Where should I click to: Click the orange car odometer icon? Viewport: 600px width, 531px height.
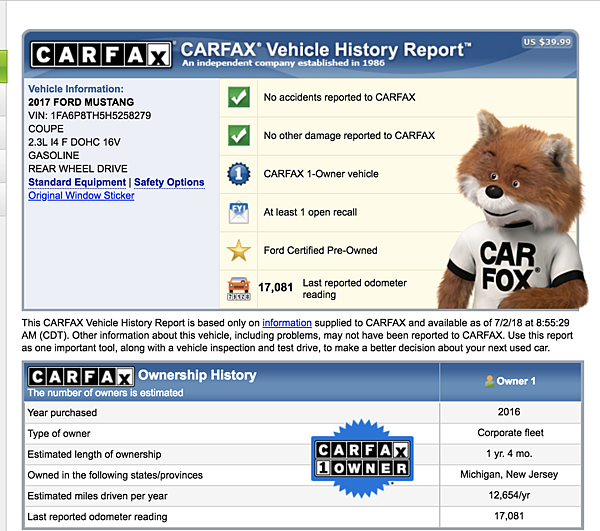point(239,289)
